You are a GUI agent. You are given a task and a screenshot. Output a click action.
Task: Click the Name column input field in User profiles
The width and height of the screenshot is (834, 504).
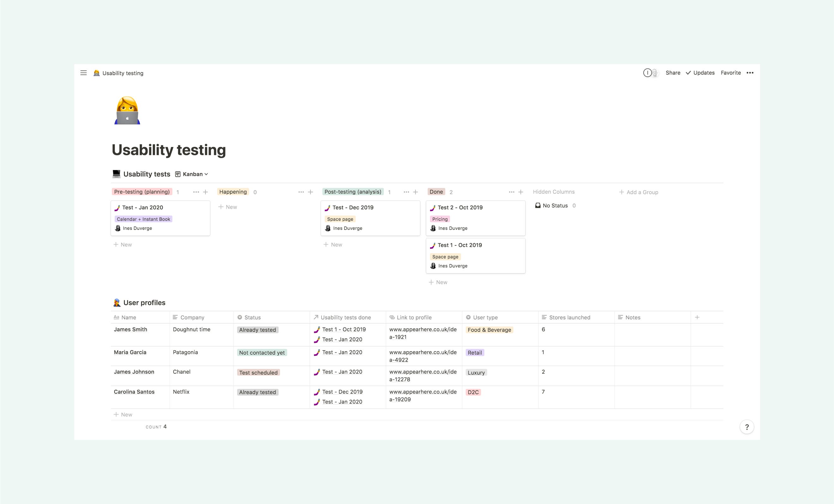coord(130,317)
